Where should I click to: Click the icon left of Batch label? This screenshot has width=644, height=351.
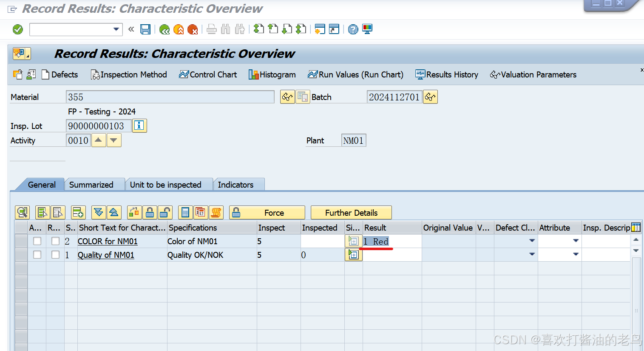point(303,97)
